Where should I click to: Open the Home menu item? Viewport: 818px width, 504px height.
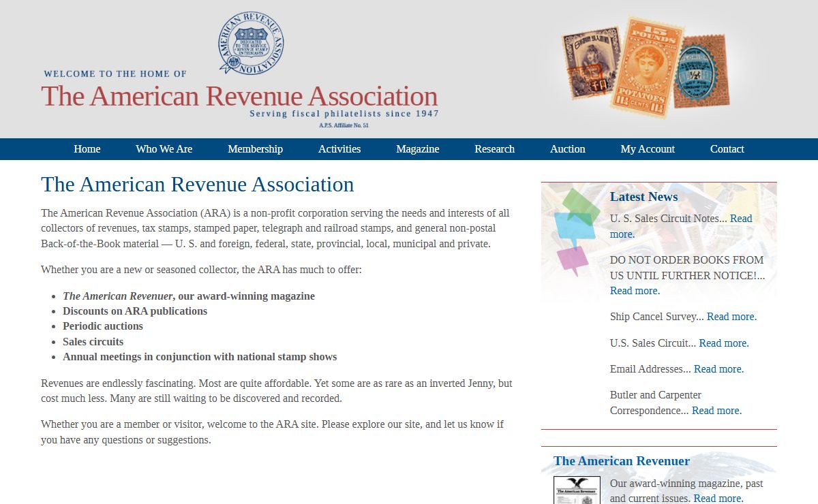(87, 149)
